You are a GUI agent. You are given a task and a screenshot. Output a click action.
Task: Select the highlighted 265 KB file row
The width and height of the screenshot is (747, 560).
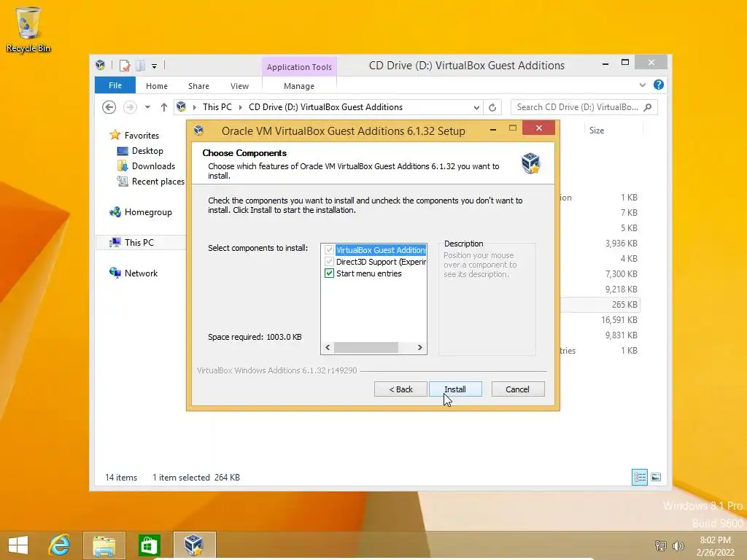click(x=600, y=305)
